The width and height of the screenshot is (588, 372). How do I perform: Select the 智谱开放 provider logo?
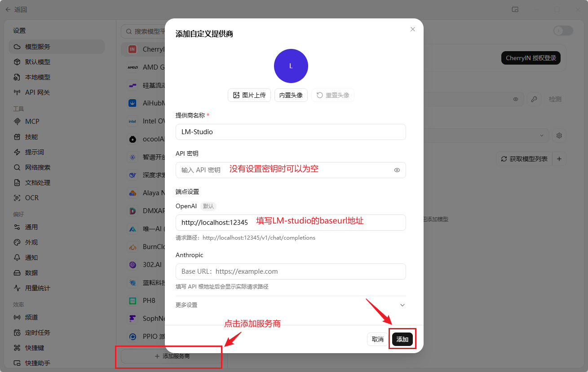(132, 157)
